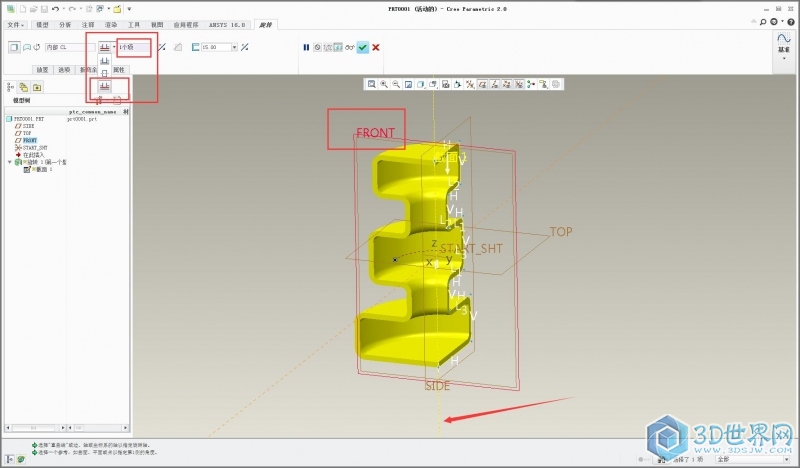Click the 1个项 reference collector field

(x=134, y=47)
